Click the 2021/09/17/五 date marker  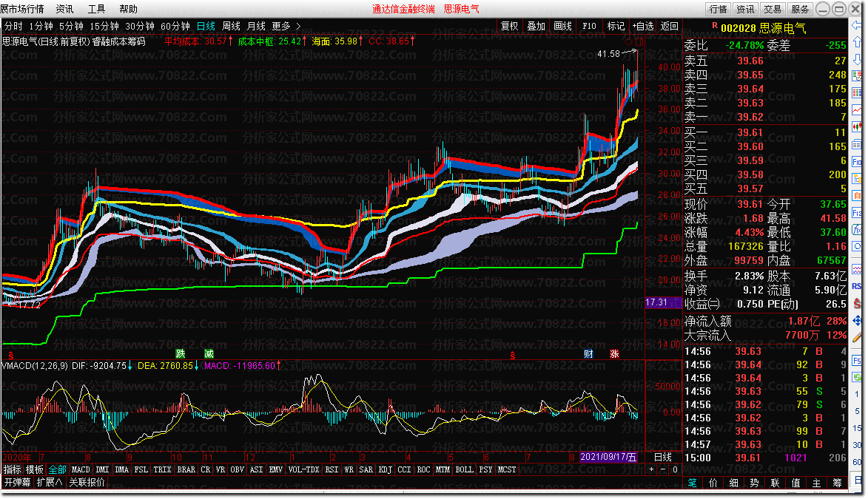pos(608,457)
